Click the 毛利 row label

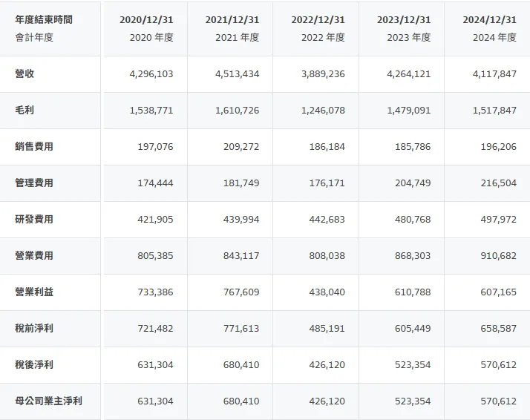[24, 111]
